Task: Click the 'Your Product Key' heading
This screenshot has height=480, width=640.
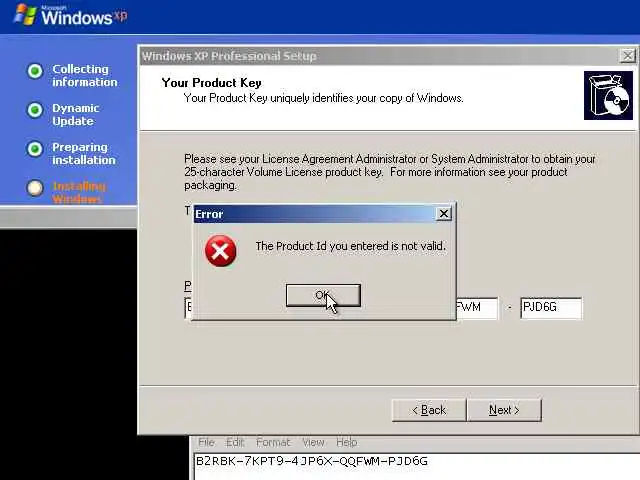Action: [x=211, y=83]
